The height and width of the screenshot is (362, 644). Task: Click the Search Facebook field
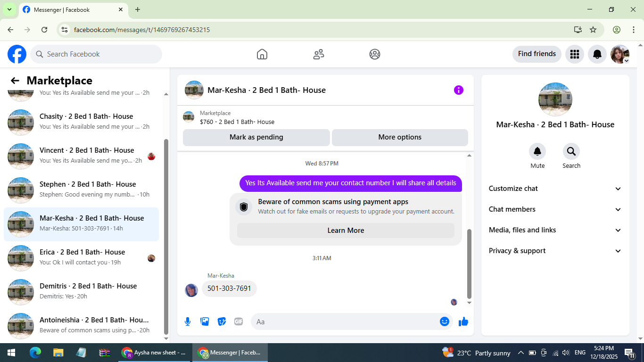coord(96,54)
